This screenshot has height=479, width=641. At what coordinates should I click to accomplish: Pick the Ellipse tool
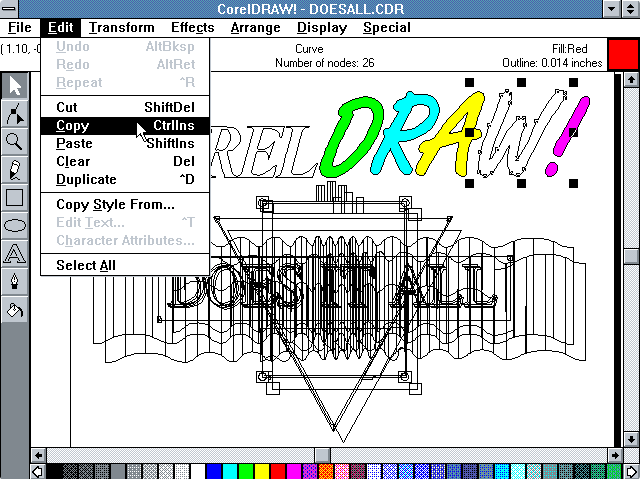coord(15,225)
